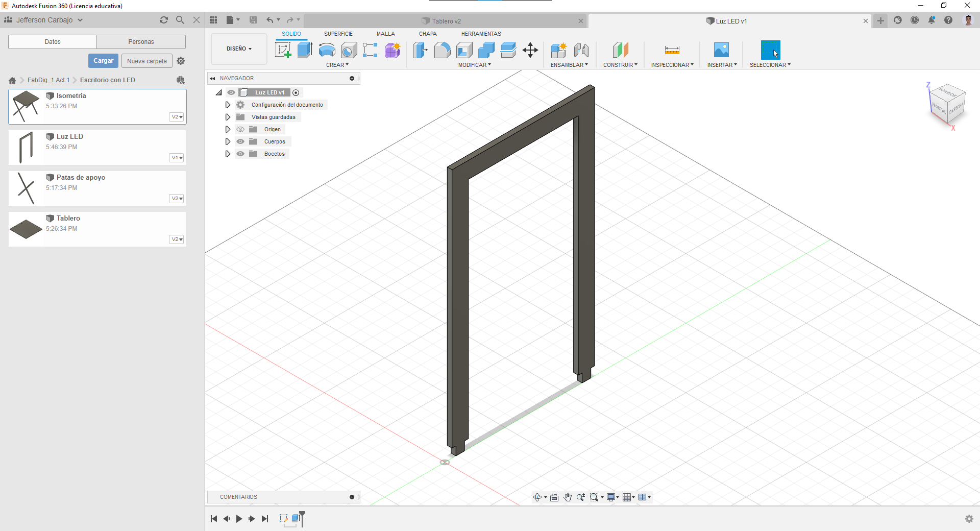Screen dimensions: 980x531
Task: Open the notifications bell
Action: click(932, 20)
